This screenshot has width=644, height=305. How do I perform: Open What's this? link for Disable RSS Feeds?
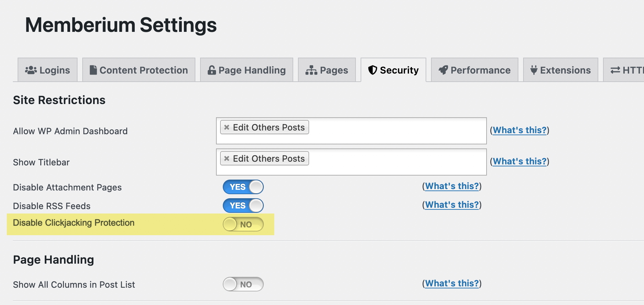452,205
